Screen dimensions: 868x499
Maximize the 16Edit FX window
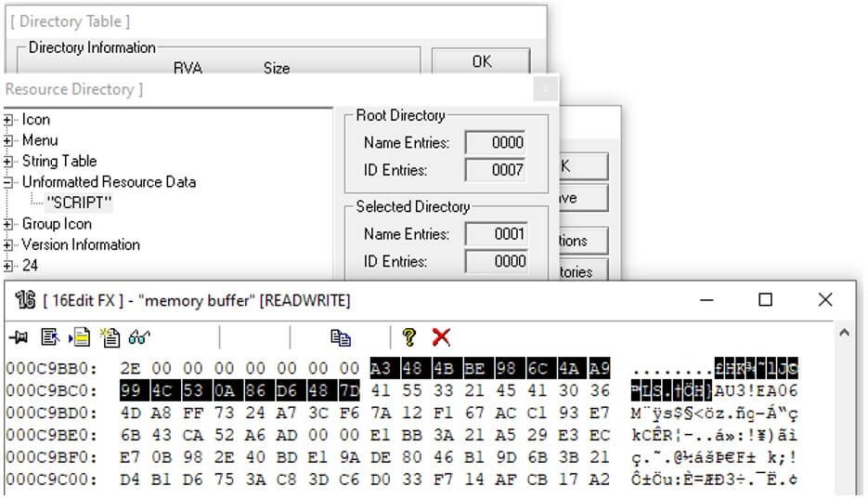tap(765, 300)
